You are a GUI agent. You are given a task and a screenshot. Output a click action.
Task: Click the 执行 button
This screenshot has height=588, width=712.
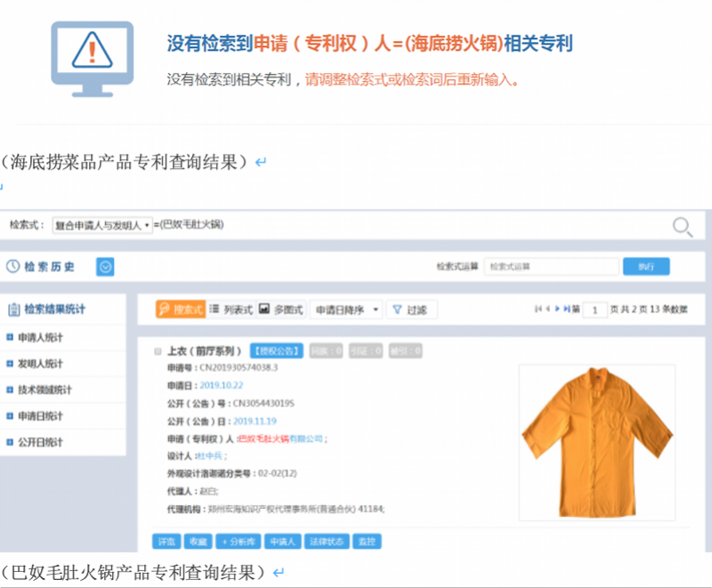click(646, 266)
